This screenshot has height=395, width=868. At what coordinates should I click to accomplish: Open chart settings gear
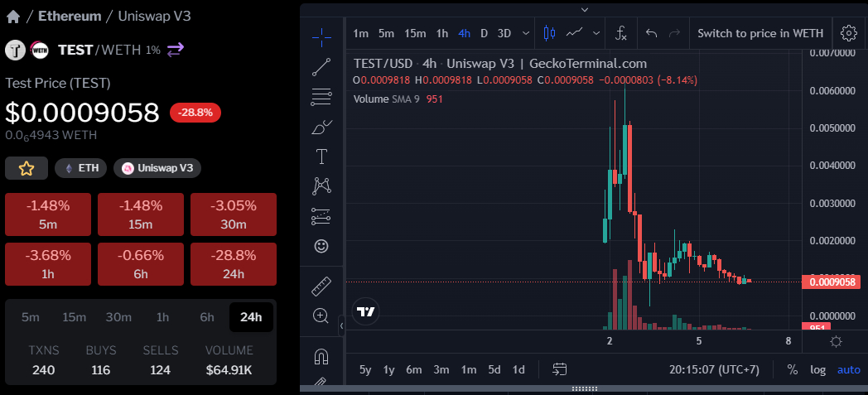(849, 33)
